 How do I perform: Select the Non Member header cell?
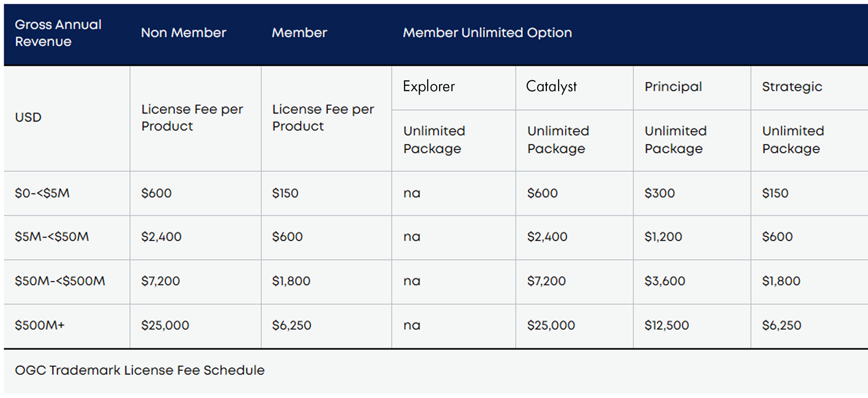point(183,33)
